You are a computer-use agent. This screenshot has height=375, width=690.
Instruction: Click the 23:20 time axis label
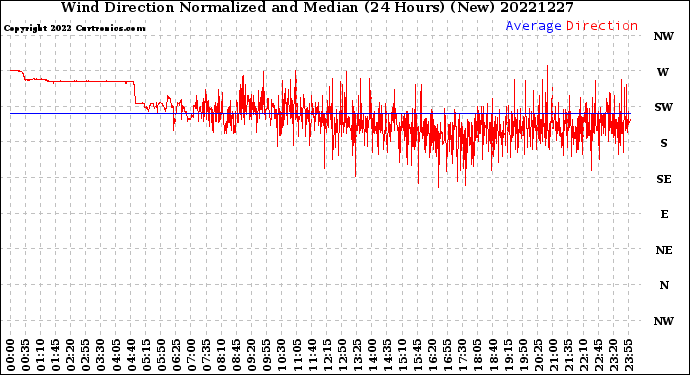tap(613, 355)
